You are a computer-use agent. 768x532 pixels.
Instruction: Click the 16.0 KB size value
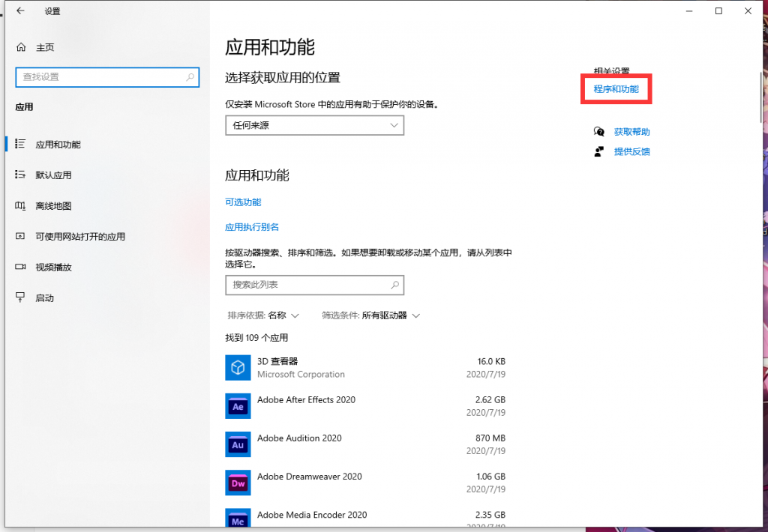pyautogui.click(x=491, y=362)
